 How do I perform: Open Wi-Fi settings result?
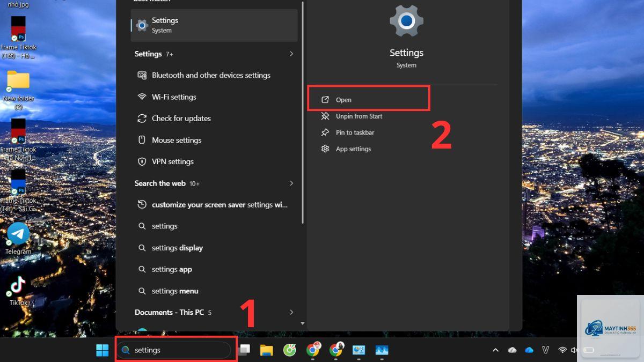[x=214, y=97]
